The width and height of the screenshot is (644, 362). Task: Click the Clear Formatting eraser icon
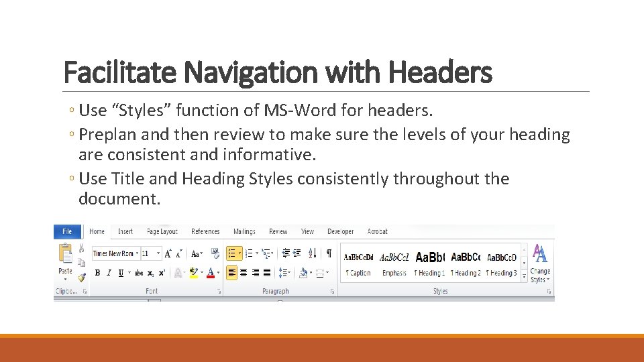point(215,253)
